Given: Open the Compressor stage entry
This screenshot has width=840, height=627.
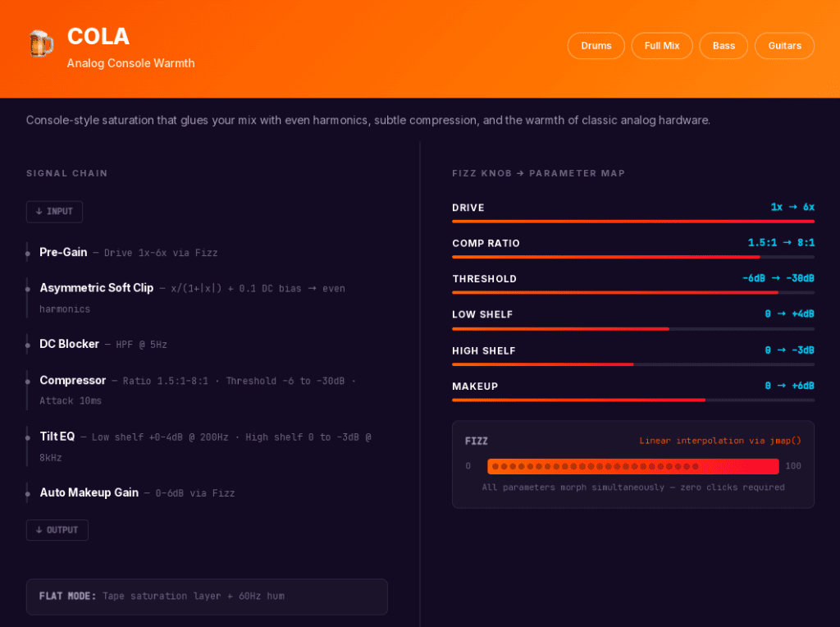Looking at the screenshot, I should tap(73, 381).
